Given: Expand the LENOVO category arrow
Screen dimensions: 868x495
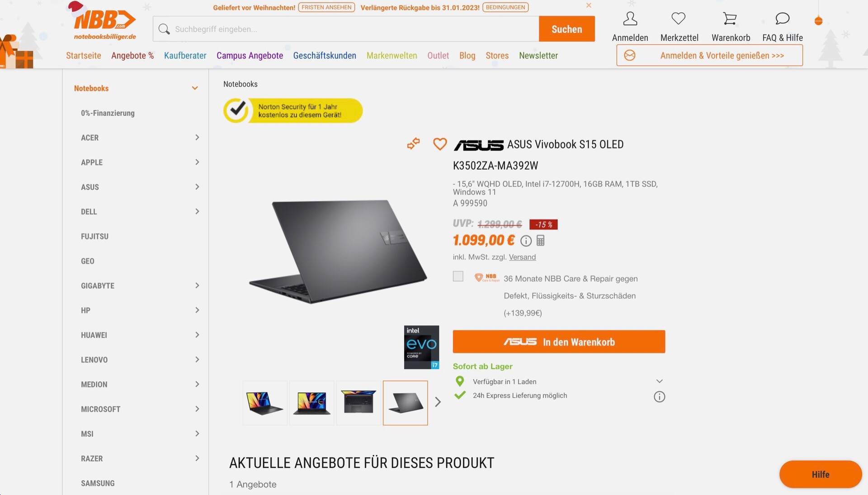Looking at the screenshot, I should point(197,360).
